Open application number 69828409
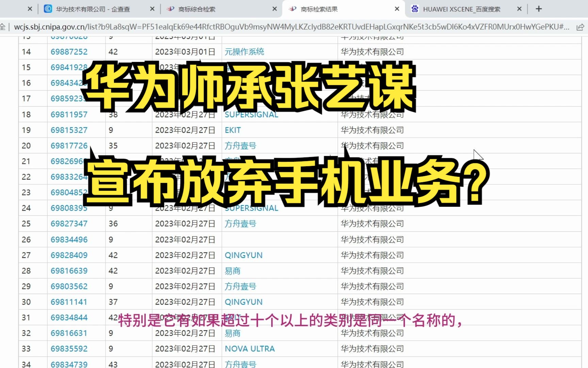This screenshot has width=588, height=368. click(x=69, y=255)
